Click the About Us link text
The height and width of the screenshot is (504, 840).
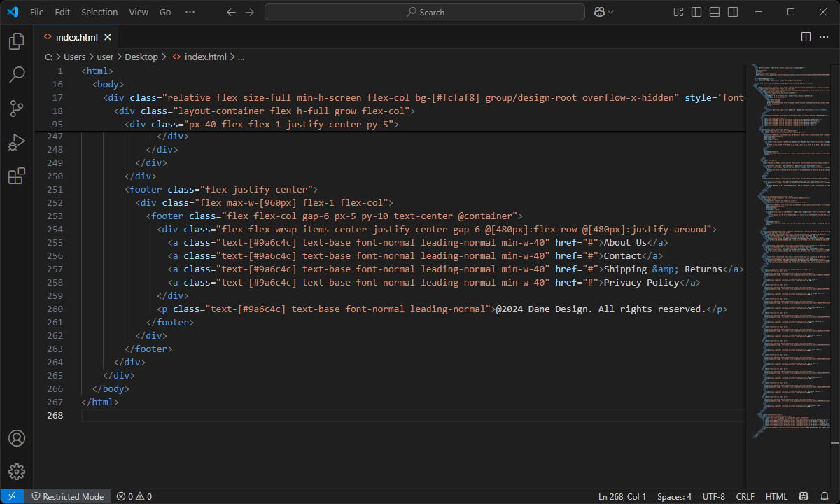coord(625,242)
